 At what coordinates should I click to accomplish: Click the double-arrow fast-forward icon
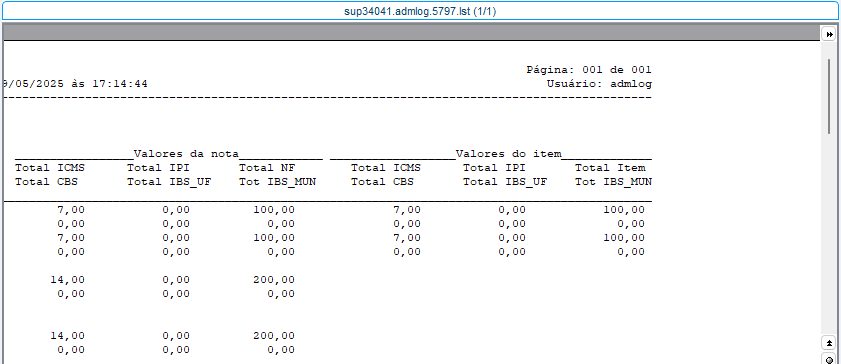click(829, 34)
